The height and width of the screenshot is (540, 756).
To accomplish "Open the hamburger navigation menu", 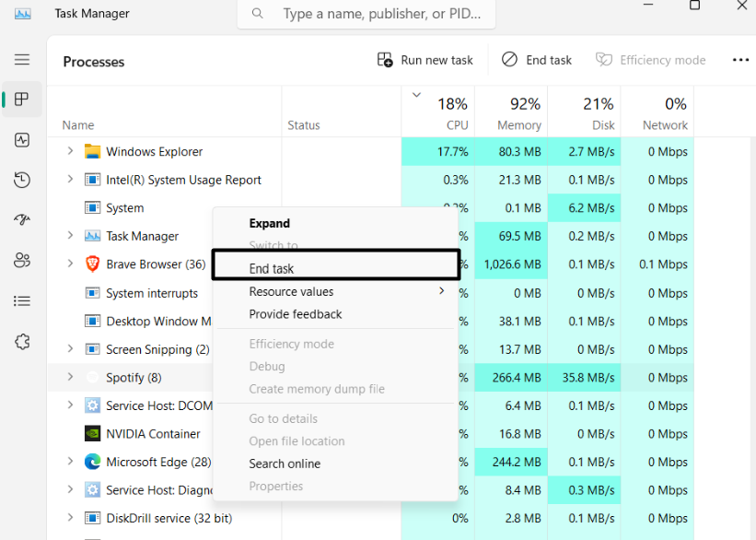I will tap(22, 60).
